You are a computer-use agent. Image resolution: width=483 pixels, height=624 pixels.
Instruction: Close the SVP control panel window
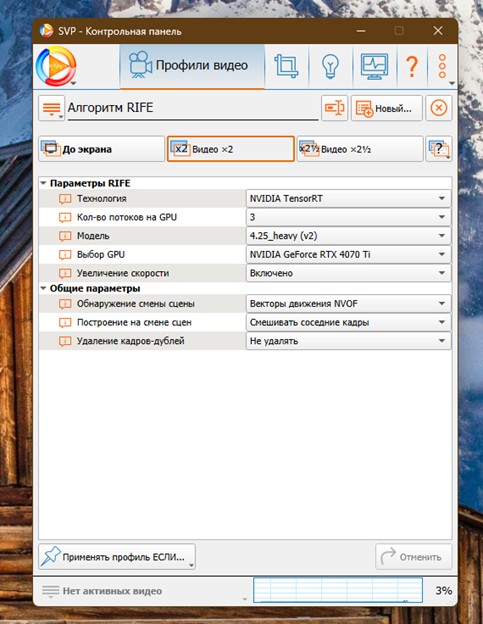pos(438,31)
